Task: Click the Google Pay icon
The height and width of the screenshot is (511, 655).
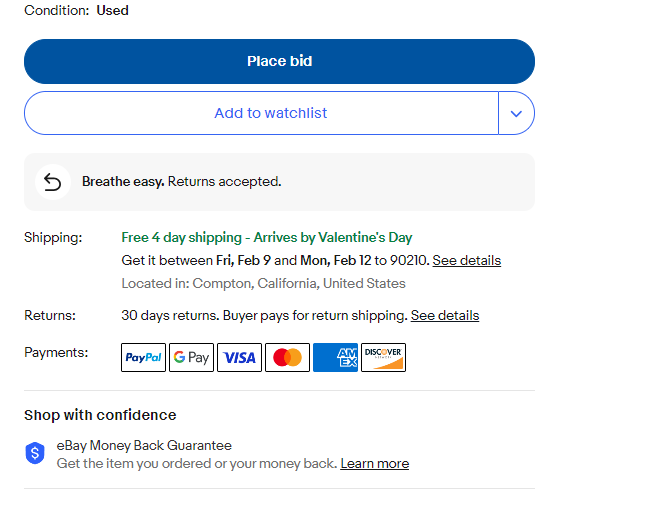Action: point(191,357)
